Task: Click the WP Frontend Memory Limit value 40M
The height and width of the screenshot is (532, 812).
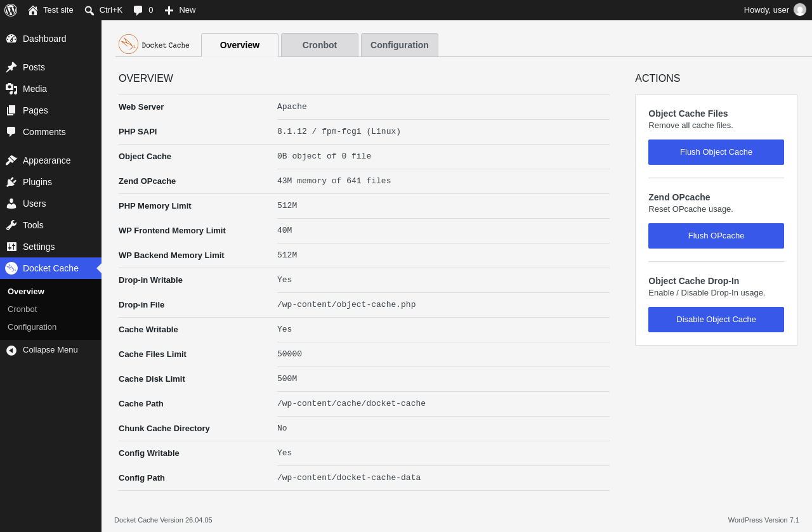Action: pos(285,231)
